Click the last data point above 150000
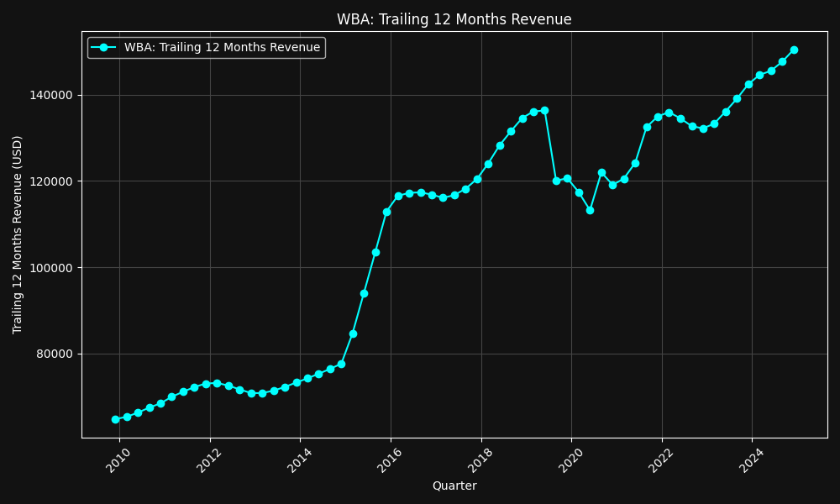 794,50
